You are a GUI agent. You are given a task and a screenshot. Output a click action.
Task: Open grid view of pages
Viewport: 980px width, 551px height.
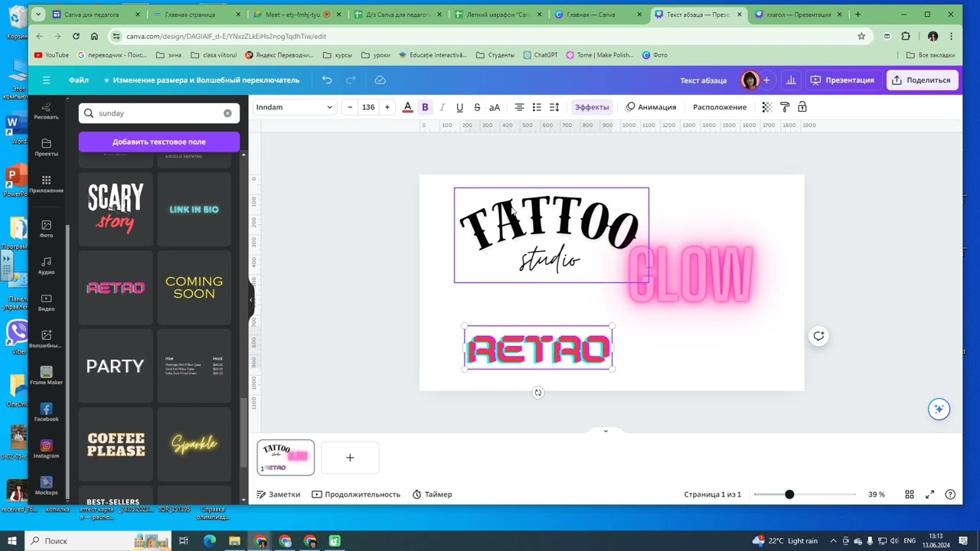point(910,494)
